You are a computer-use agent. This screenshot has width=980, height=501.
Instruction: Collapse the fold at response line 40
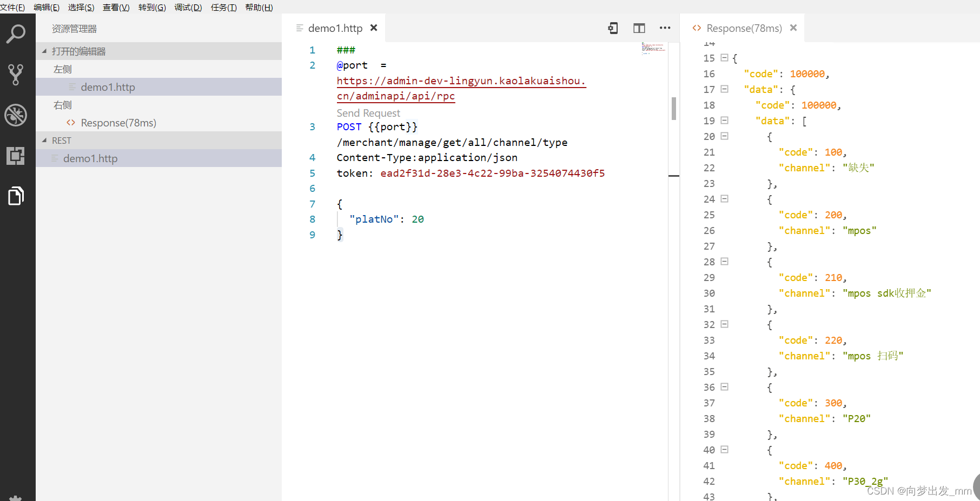(x=725, y=449)
